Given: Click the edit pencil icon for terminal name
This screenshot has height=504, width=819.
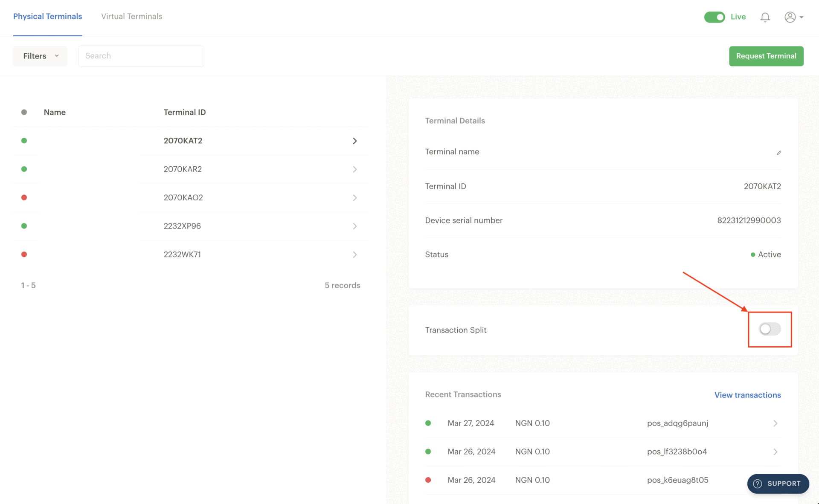Looking at the screenshot, I should 778,153.
